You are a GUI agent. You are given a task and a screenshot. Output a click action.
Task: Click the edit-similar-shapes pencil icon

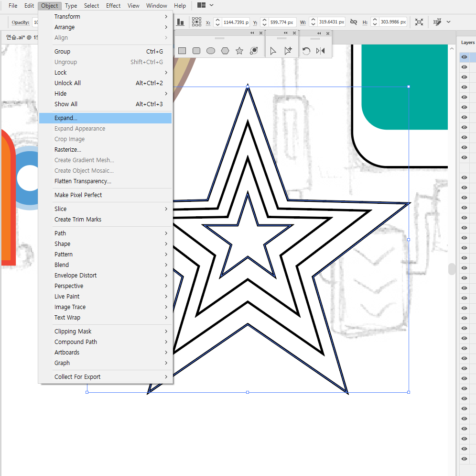pyautogui.click(x=437, y=22)
